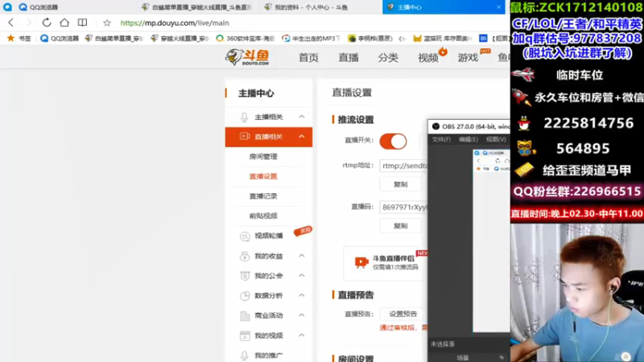Expand the 数据分析 section chevron
Screen dimensions: 644x362
[x=302, y=295]
